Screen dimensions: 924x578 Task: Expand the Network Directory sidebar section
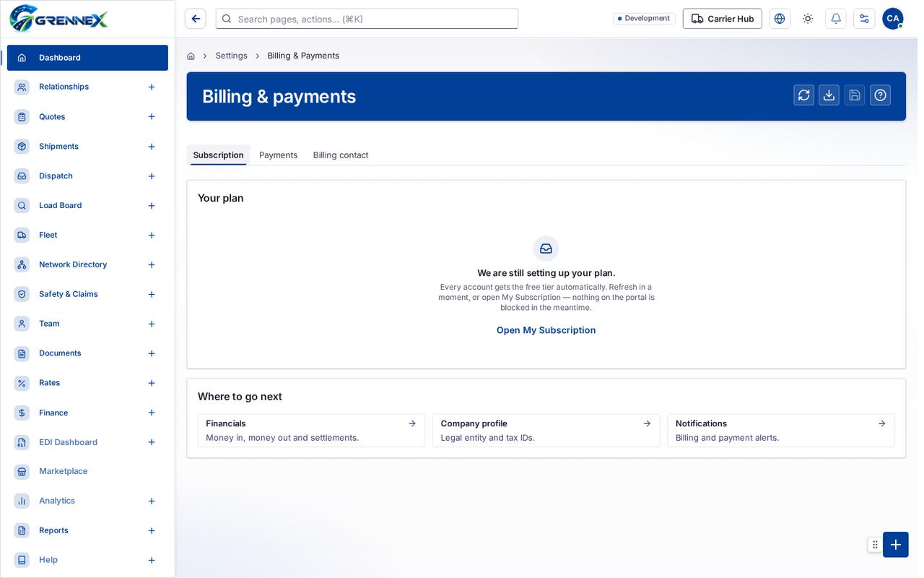coord(152,264)
